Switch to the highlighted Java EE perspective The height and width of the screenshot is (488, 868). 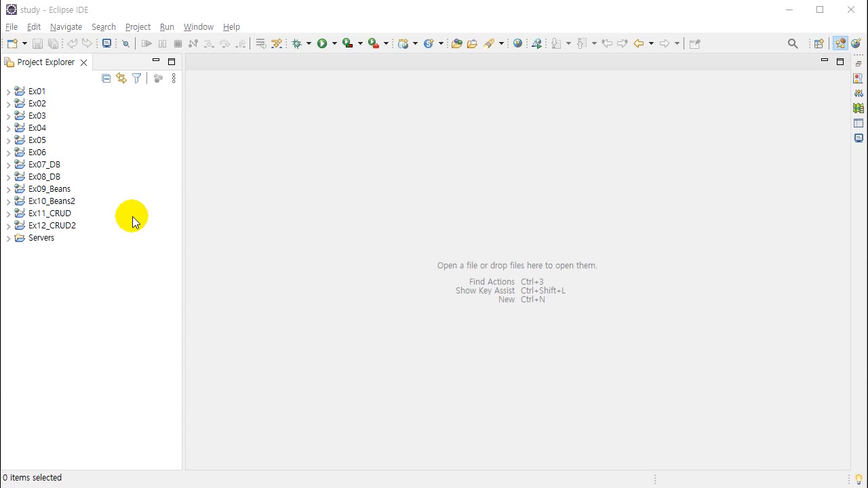841,43
